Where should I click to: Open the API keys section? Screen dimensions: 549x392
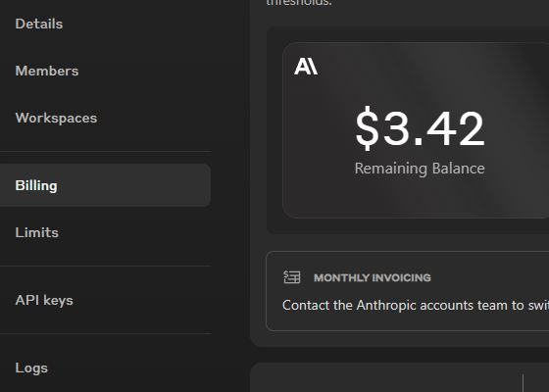[44, 300]
